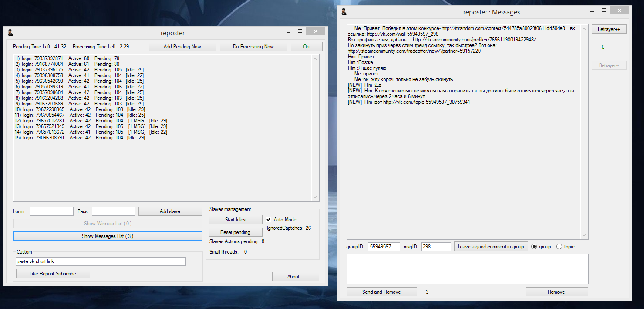Select slave row login 79163204288

click(x=80, y=98)
